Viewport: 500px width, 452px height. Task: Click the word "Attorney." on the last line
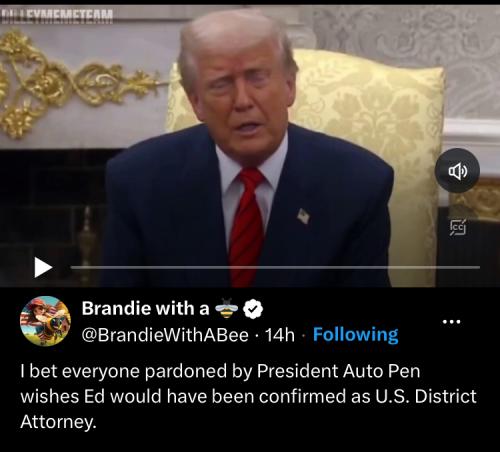[58, 422]
